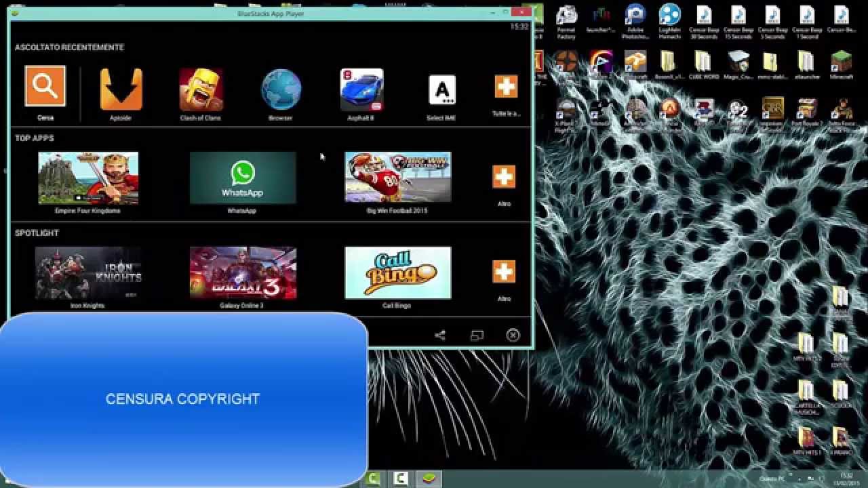This screenshot has width=868, height=488.
Task: Show all apps via Tutte le a... plus
Action: click(x=506, y=87)
